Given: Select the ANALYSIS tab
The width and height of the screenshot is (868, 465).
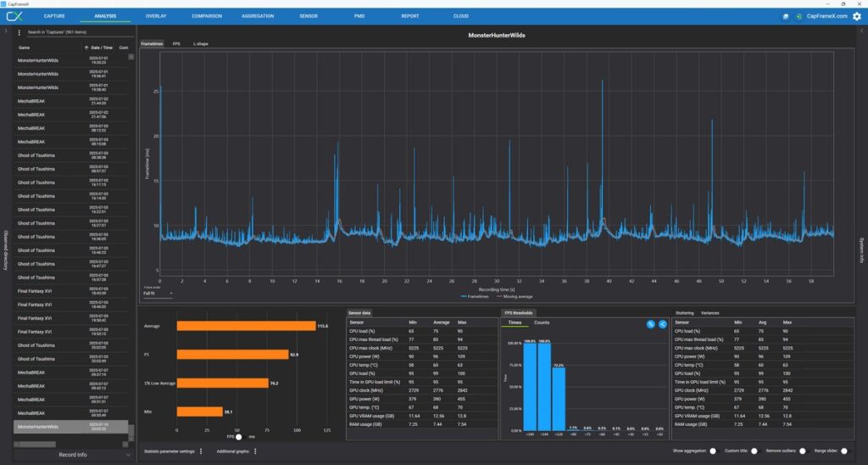Looking at the screenshot, I should point(105,16).
